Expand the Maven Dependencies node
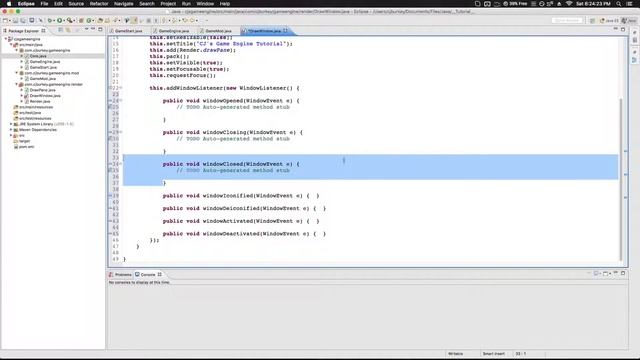This screenshot has width=640, height=360. pyautogui.click(x=11, y=130)
